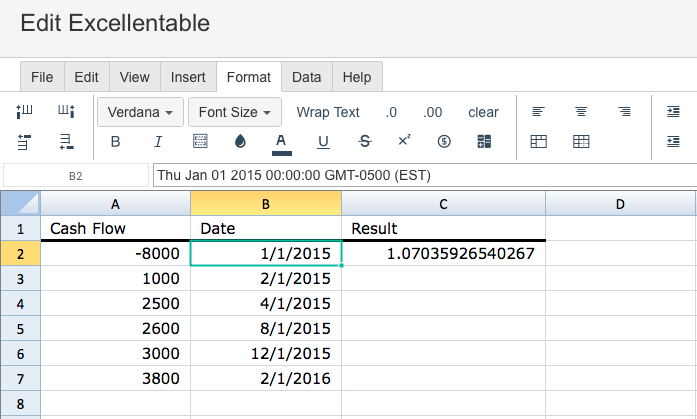Toggle bold formatting
The height and width of the screenshot is (419, 697).
pyautogui.click(x=115, y=142)
